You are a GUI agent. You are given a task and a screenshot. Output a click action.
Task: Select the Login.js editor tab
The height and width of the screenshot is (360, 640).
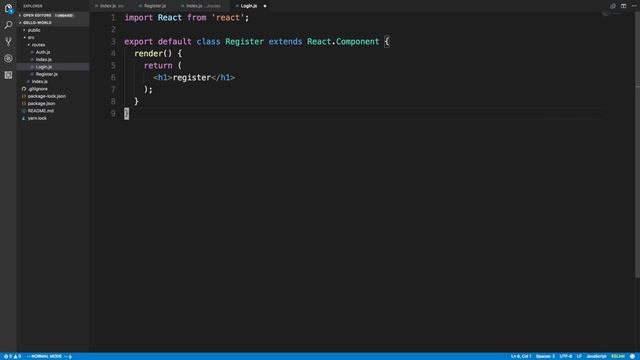click(249, 6)
